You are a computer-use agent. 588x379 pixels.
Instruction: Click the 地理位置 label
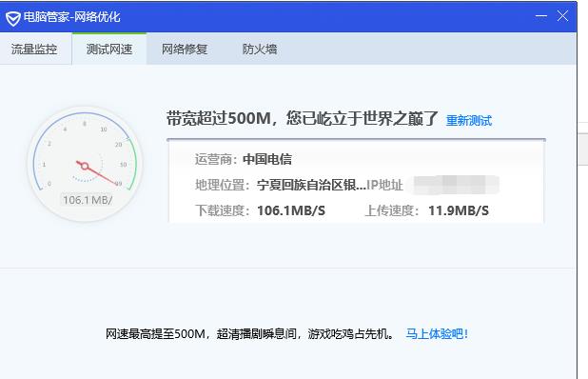pyautogui.click(x=223, y=185)
